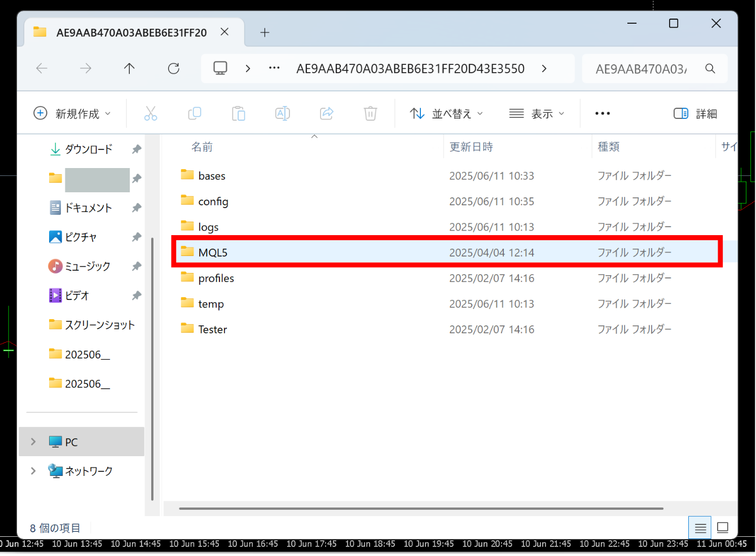Refresh the current folder view
Image resolution: width=756 pixels, height=556 pixels.
click(x=174, y=69)
